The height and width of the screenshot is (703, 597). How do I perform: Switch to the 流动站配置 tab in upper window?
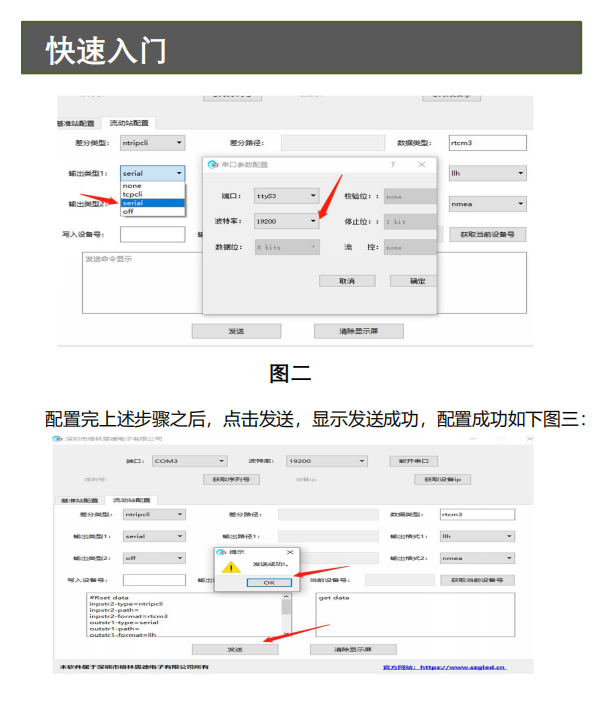click(x=129, y=123)
